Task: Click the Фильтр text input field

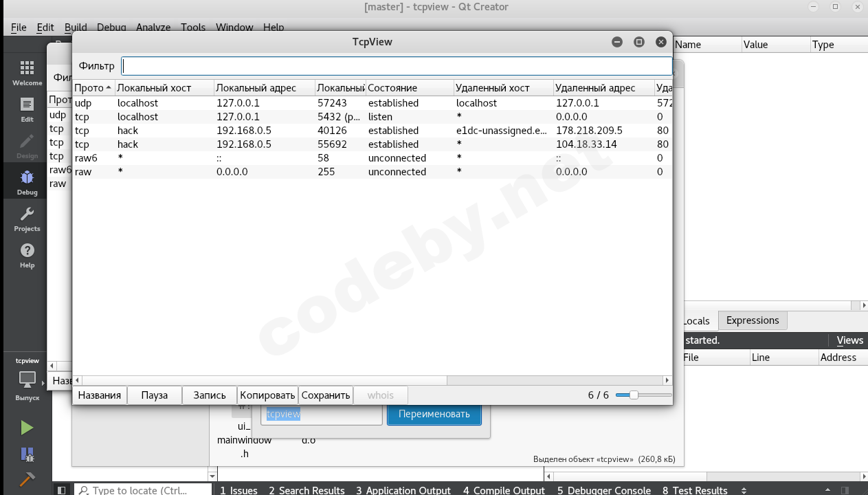Action: click(397, 66)
